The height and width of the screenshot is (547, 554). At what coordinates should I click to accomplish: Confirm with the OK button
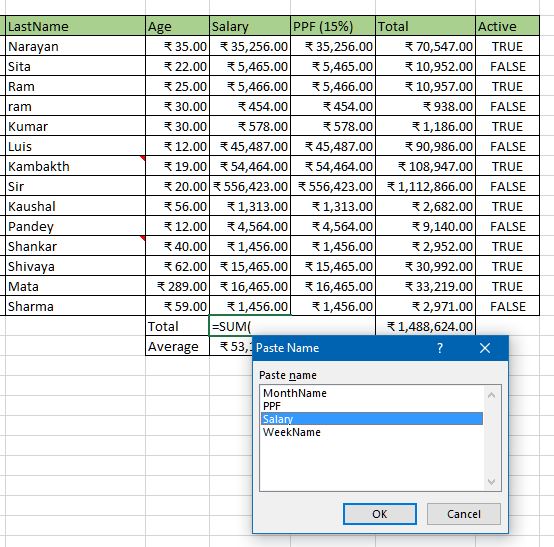coord(380,514)
